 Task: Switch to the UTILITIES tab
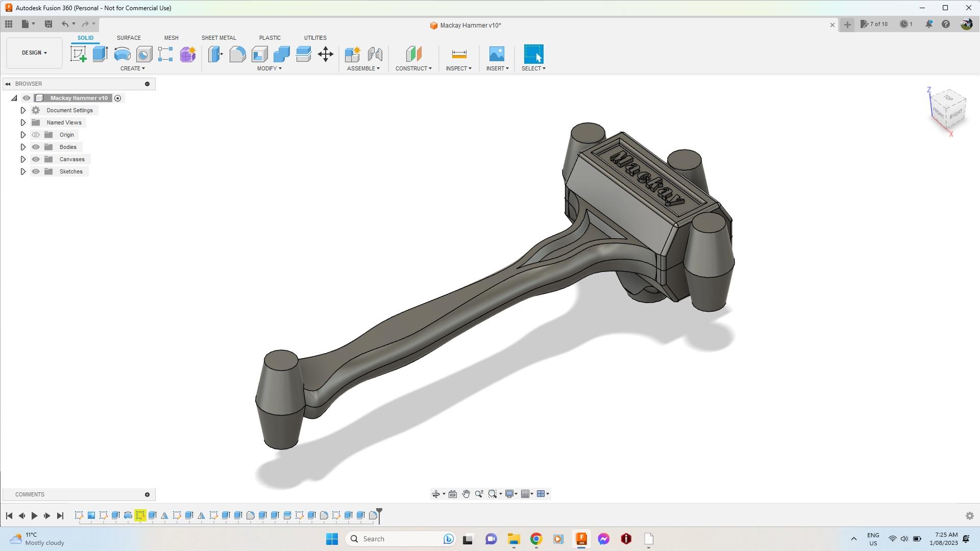315,38
